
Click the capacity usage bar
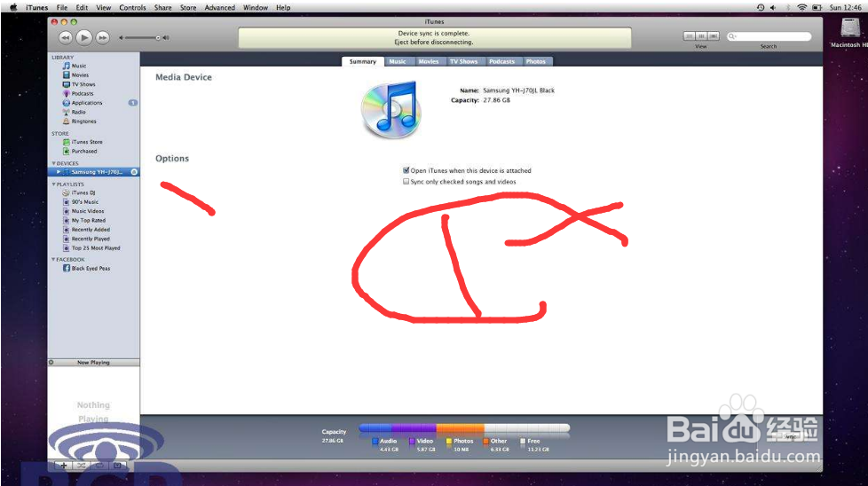(x=464, y=428)
